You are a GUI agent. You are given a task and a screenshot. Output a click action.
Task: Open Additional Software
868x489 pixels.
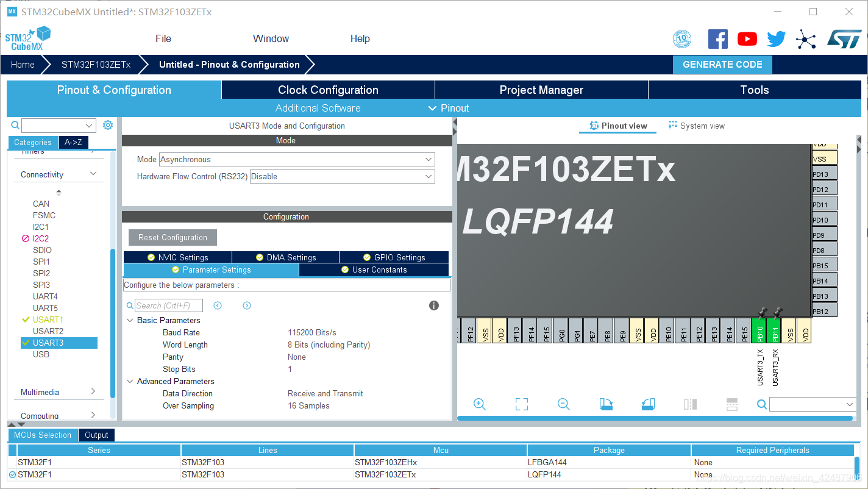318,108
